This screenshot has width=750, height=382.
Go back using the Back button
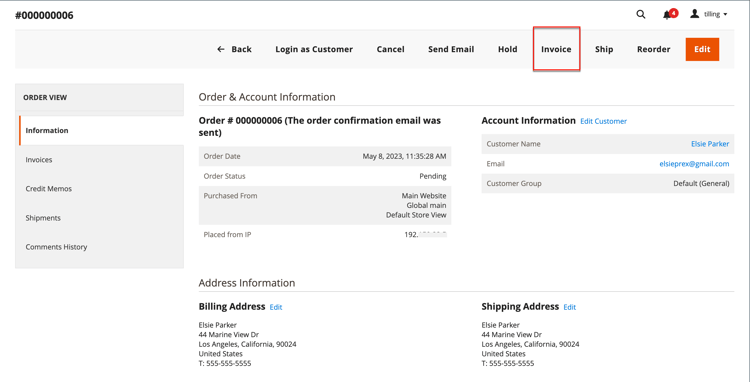tap(234, 49)
